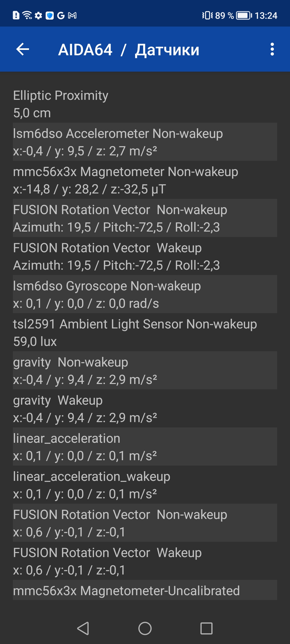Select mmc56x3x Magnetometer-Uncalibrated row
Viewport: 290px width, 644px height.
(145, 591)
